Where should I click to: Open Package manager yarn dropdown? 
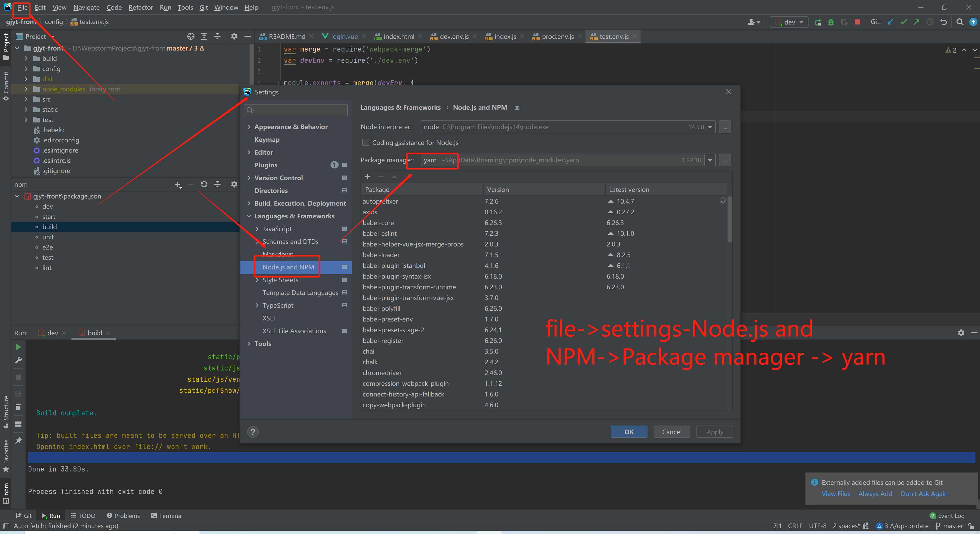pyautogui.click(x=709, y=160)
